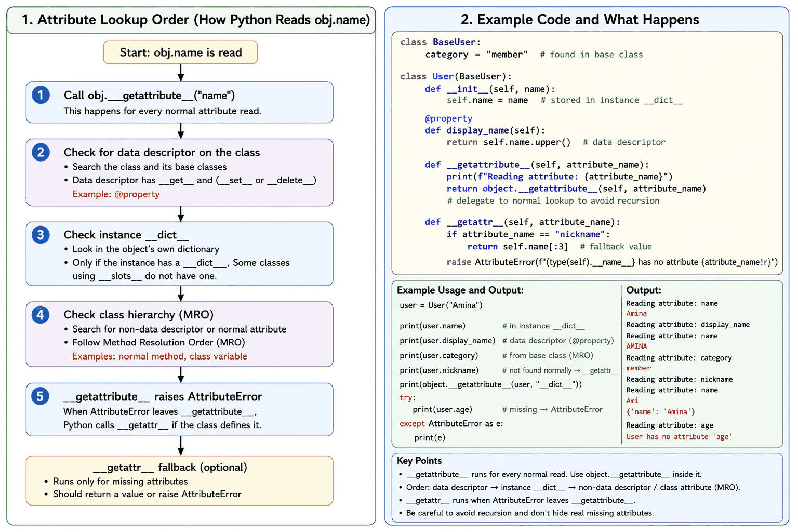Select bullet 'Search the class and its base classes'
Viewport: 798px width, 532px height.
tap(150, 167)
